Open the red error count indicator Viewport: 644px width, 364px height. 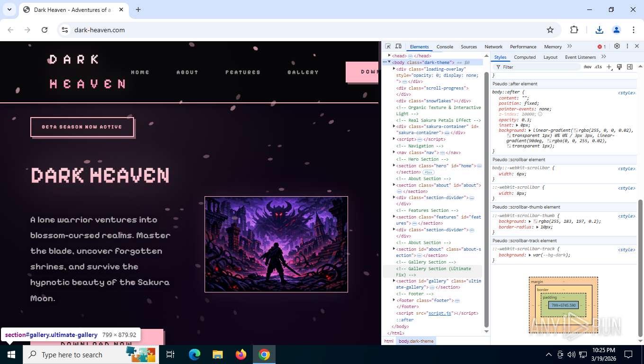[602, 46]
